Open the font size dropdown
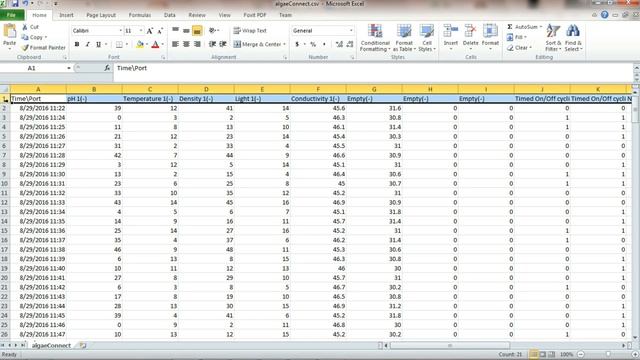This screenshot has height=360, width=640. (141, 31)
